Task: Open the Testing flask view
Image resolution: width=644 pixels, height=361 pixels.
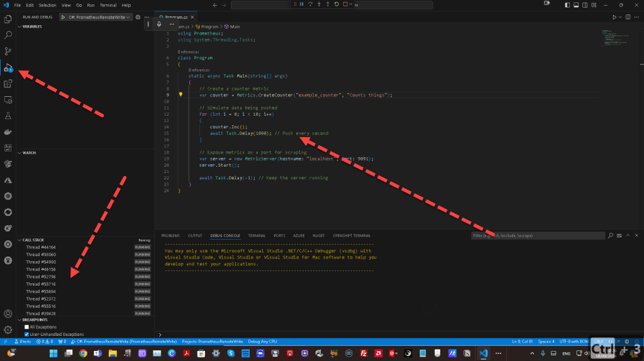Action: point(8,116)
